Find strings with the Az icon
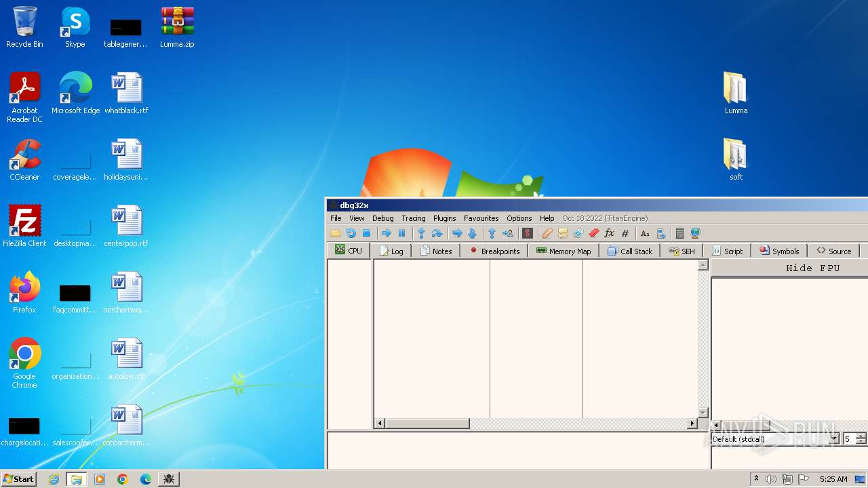Screen dimensions: 868x488 tap(645, 233)
